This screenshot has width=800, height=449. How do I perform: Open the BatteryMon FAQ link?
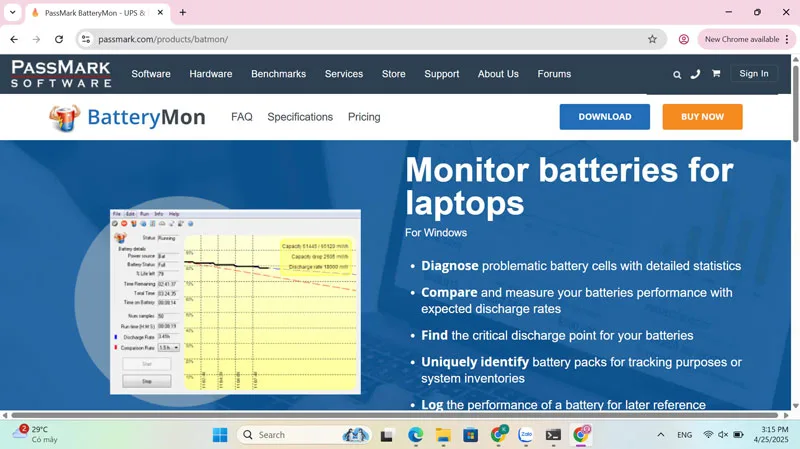coord(242,117)
